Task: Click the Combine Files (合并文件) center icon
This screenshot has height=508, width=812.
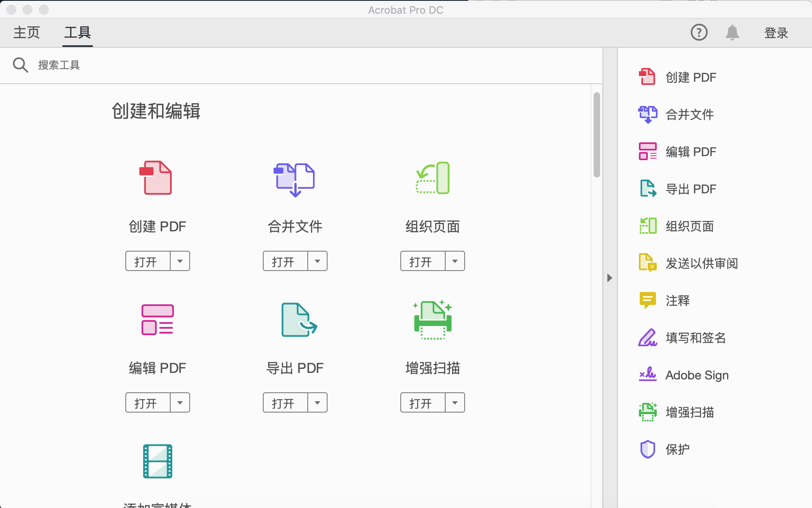Action: [294, 179]
